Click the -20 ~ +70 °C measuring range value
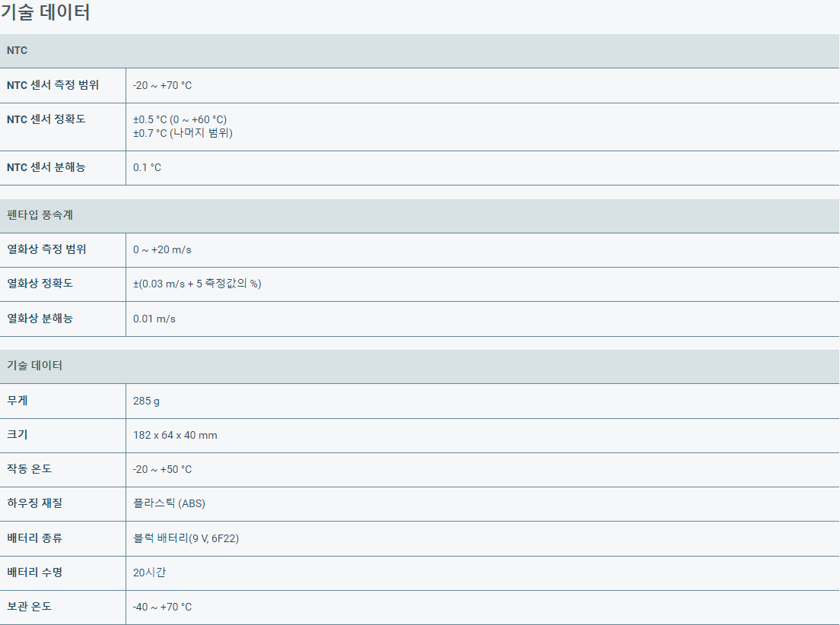Image resolution: width=840 pixels, height=625 pixels. coord(162,85)
